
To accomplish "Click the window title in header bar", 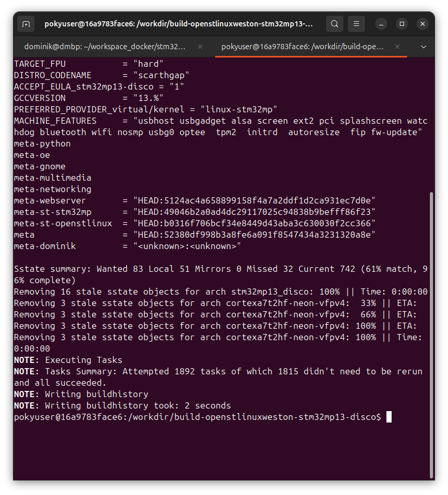I will coord(178,24).
